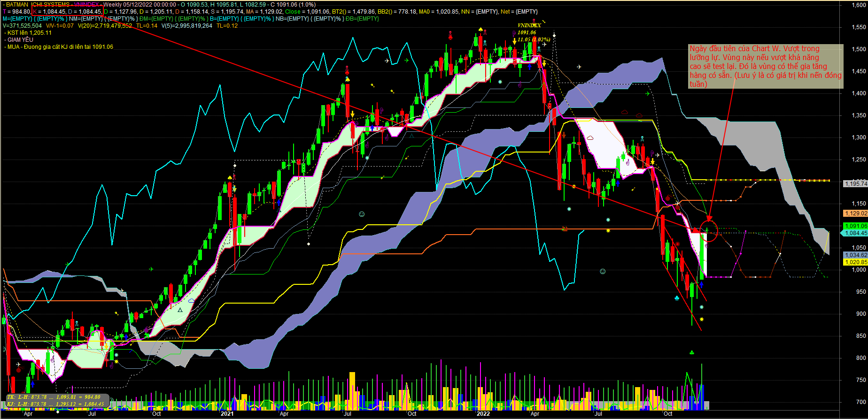The height and width of the screenshot is (419, 868).
Task: Select the green club marker above the volume bars
Action: (x=692, y=352)
